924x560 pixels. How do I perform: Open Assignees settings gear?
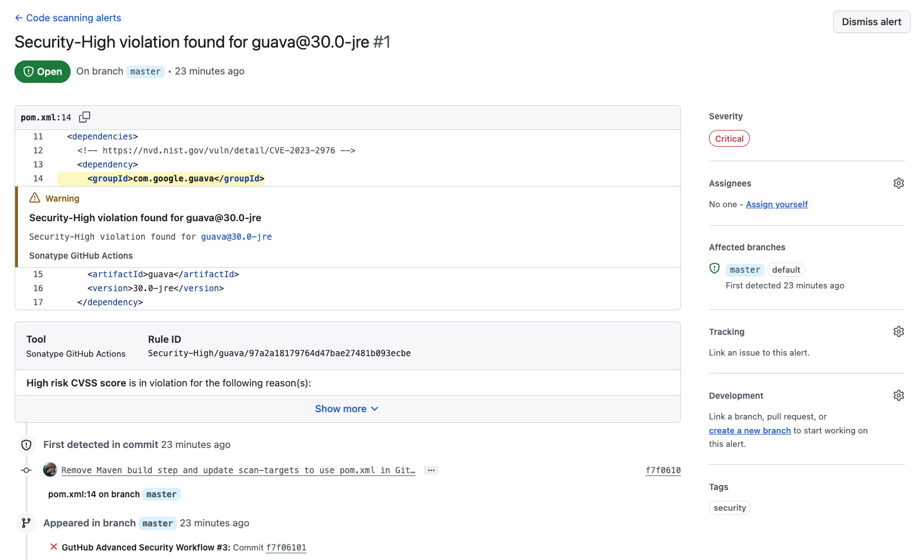pyautogui.click(x=899, y=183)
